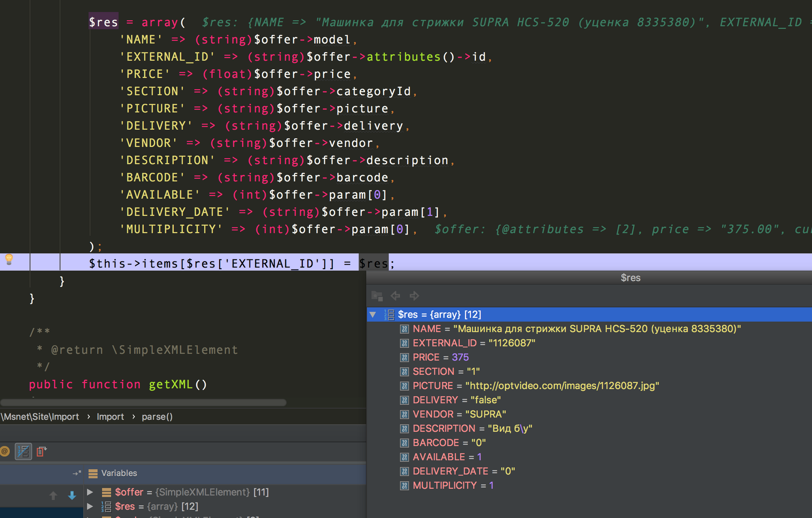Click the attributes() method call in code
The width and height of the screenshot is (812, 518).
[x=411, y=57]
